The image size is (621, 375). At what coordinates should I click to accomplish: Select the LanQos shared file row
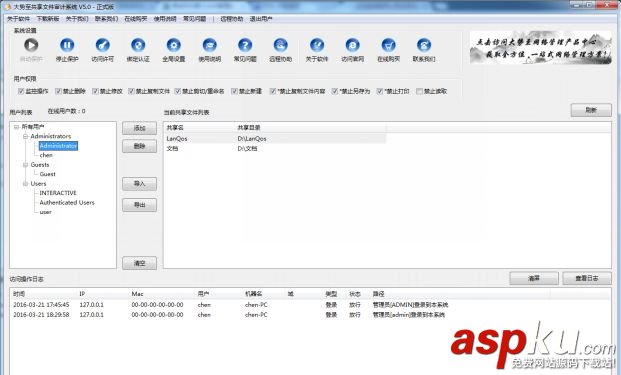[x=275, y=139]
